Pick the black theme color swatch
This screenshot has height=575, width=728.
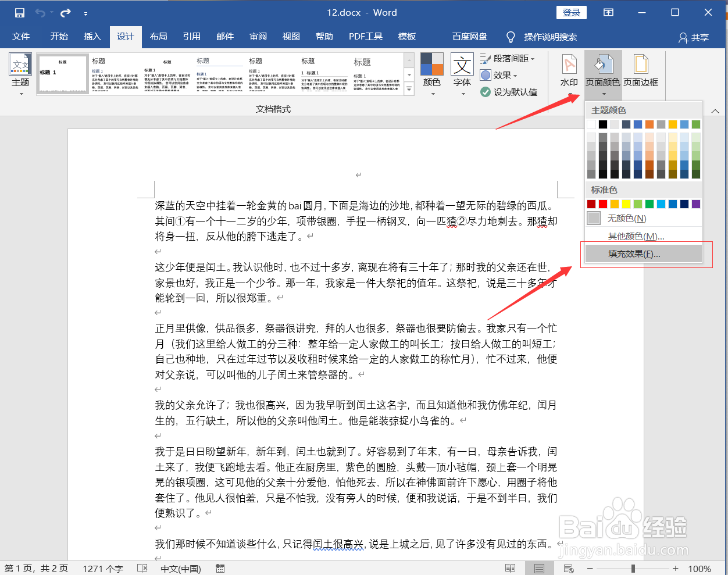tap(603, 124)
